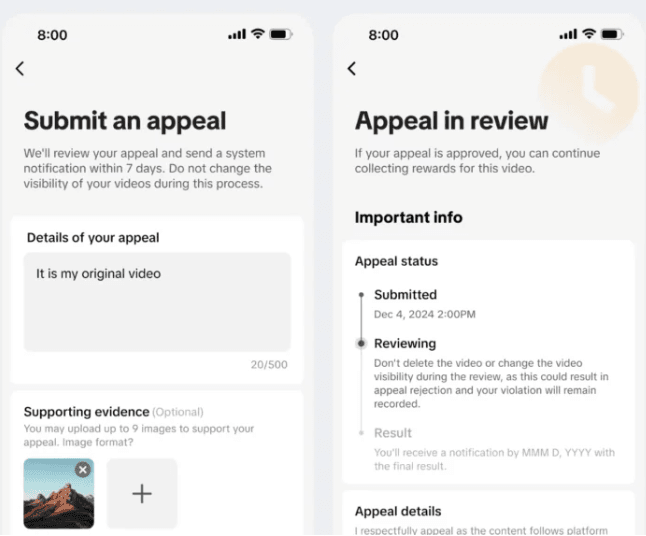Image resolution: width=646 pixels, height=536 pixels.
Task: Tap the left phone's 8:00 clock
Action: [x=52, y=35]
